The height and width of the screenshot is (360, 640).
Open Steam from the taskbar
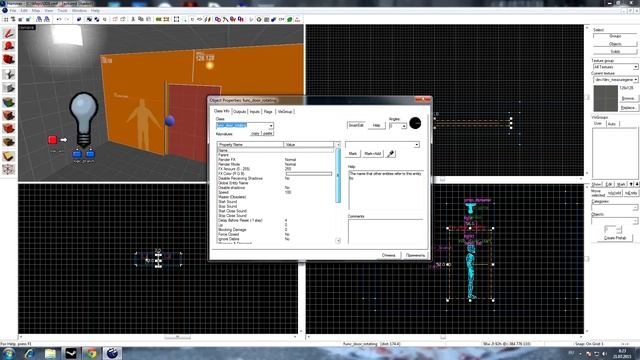[71, 353]
